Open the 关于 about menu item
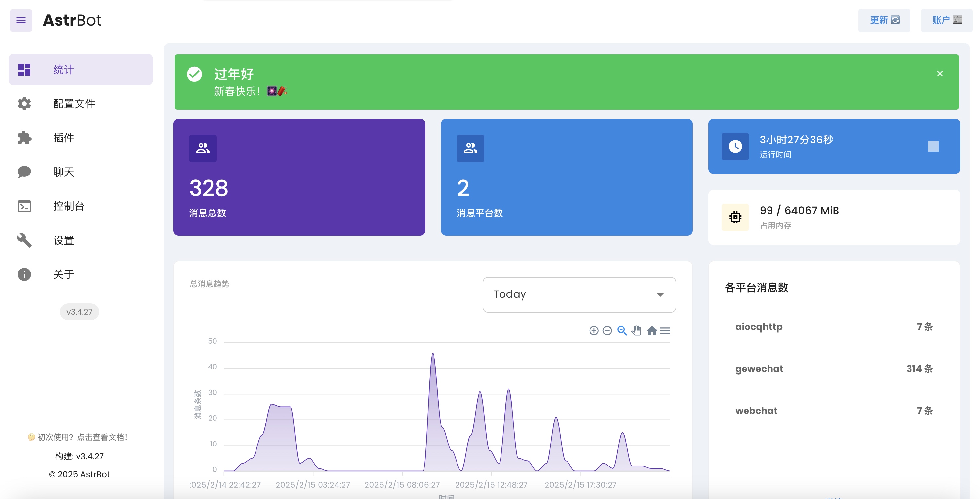Viewport: 980px width, 499px height. pos(81,274)
